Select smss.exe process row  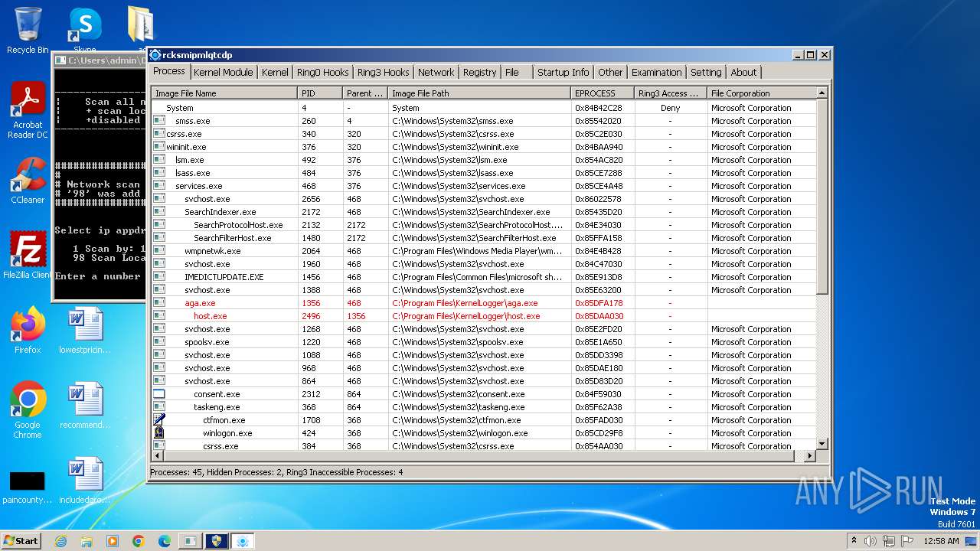[483, 121]
